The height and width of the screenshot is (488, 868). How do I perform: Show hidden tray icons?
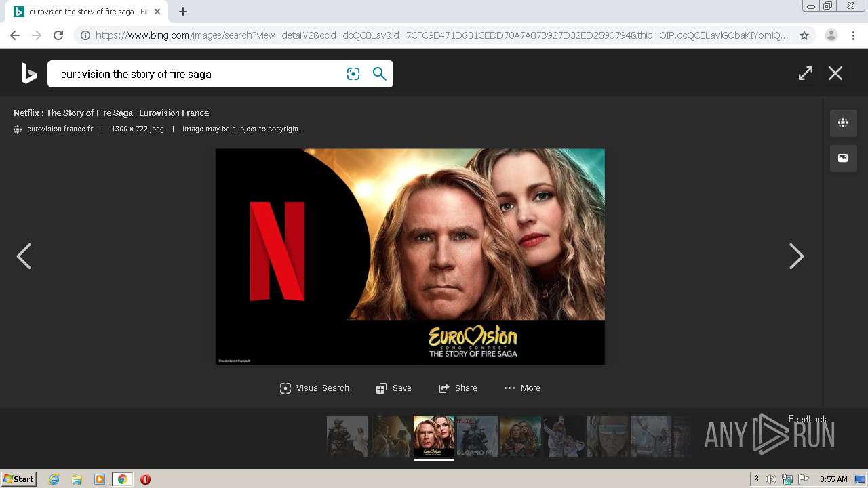click(756, 479)
